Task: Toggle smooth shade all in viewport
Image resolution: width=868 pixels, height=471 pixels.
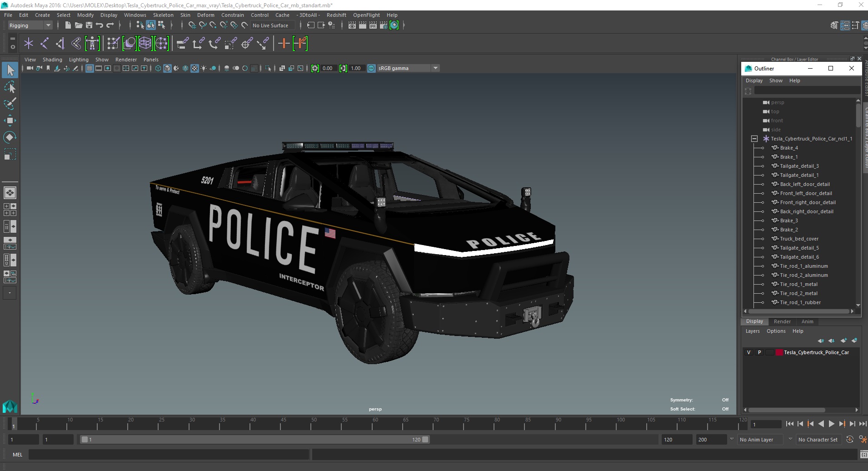Action: pos(167,68)
